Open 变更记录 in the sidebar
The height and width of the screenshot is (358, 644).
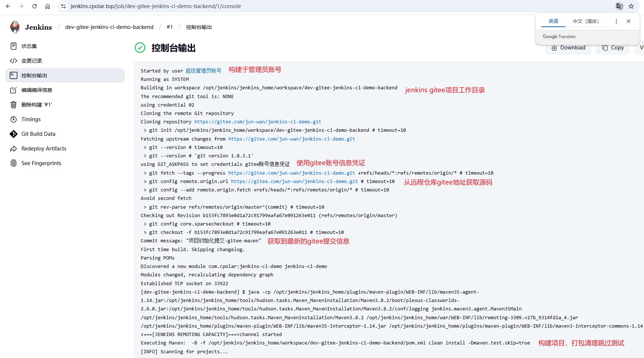click(x=65, y=61)
